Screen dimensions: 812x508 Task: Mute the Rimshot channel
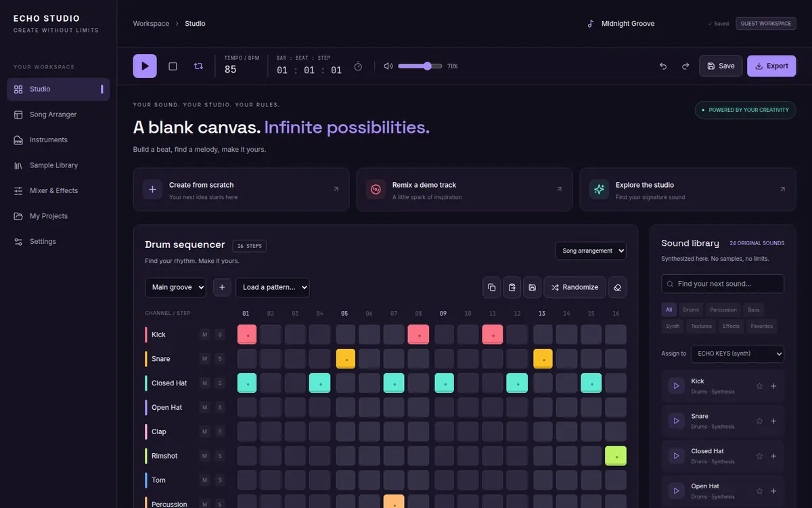(204, 456)
